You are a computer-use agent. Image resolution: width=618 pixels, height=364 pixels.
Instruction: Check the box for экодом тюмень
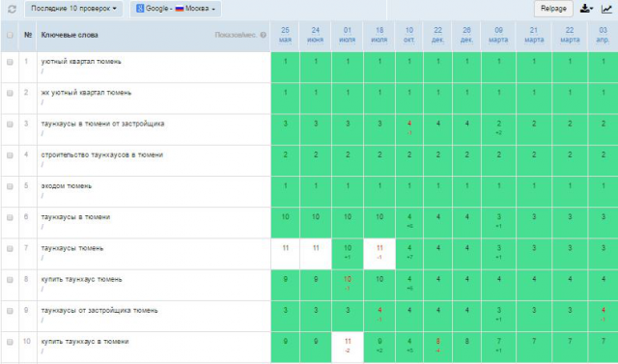10,186
